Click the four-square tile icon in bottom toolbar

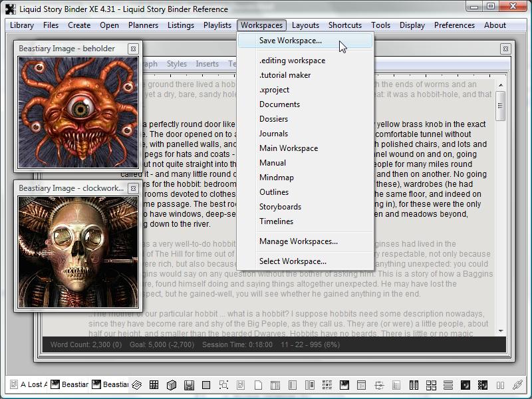(430, 384)
